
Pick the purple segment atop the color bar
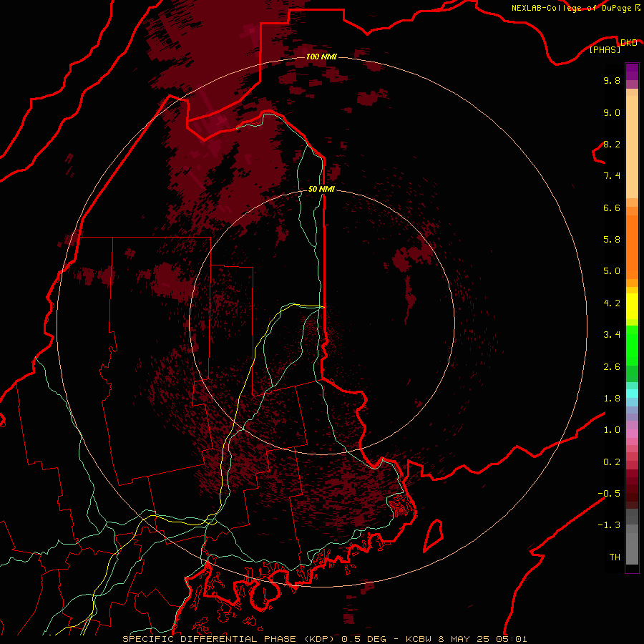pyautogui.click(x=632, y=72)
